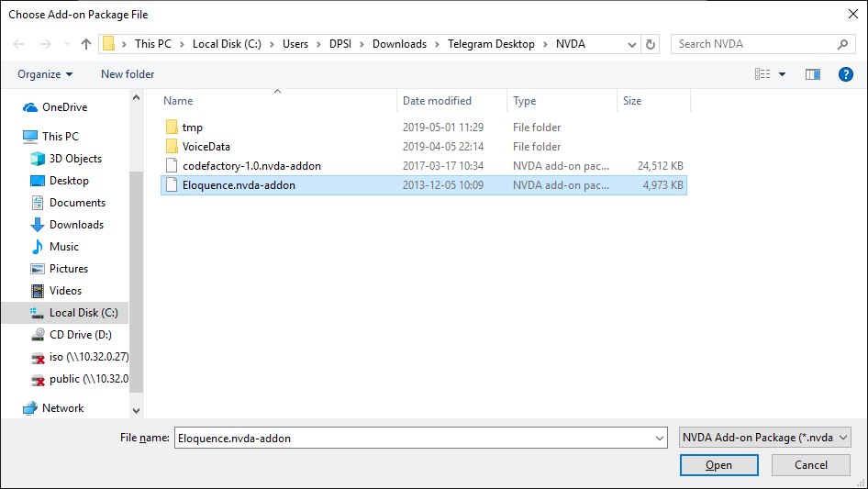Click the chevron after This PC breadcrumb
This screenshot has width=868, height=489.
click(x=182, y=44)
